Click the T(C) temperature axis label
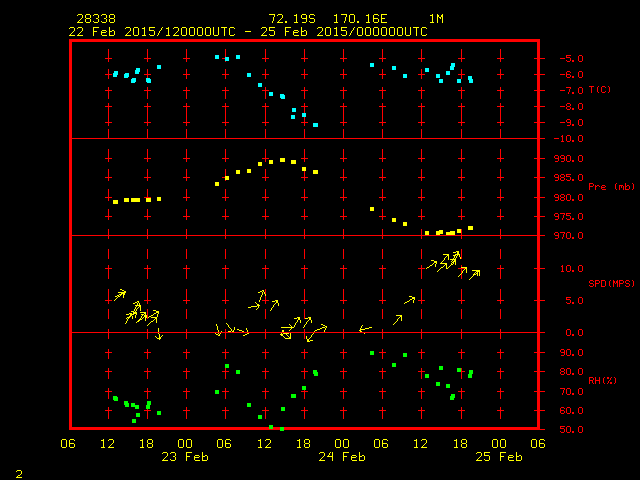640x480 pixels. pyautogui.click(x=599, y=90)
